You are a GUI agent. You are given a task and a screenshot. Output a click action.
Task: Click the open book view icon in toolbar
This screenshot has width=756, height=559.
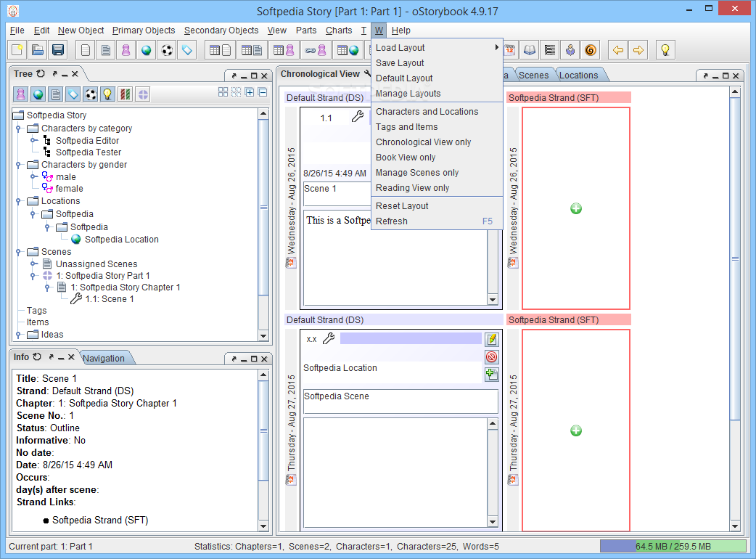(530, 50)
